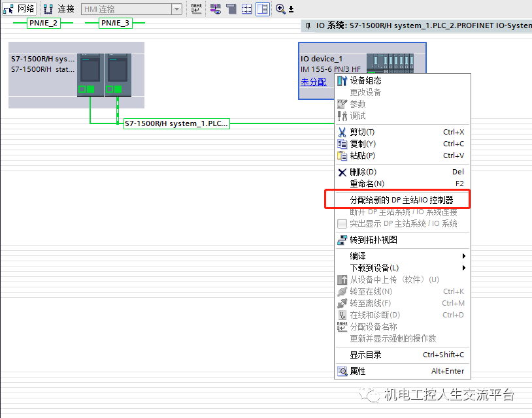532x418 pixels.
Task: Expand the 下载到设备(L) submenu
Action: [x=403, y=268]
